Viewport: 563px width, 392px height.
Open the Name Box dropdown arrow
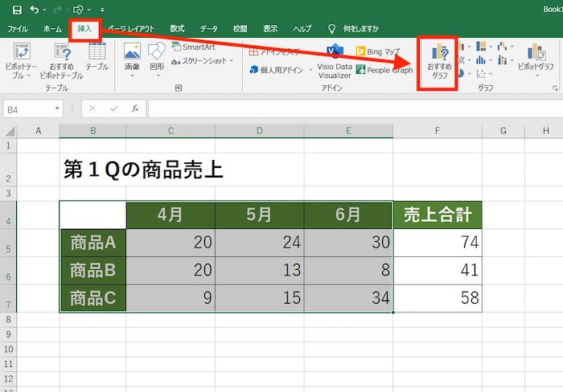[x=57, y=108]
